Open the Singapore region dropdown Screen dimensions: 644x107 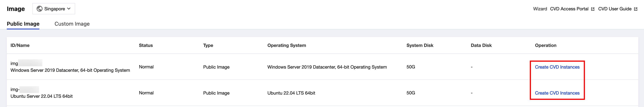pos(54,9)
